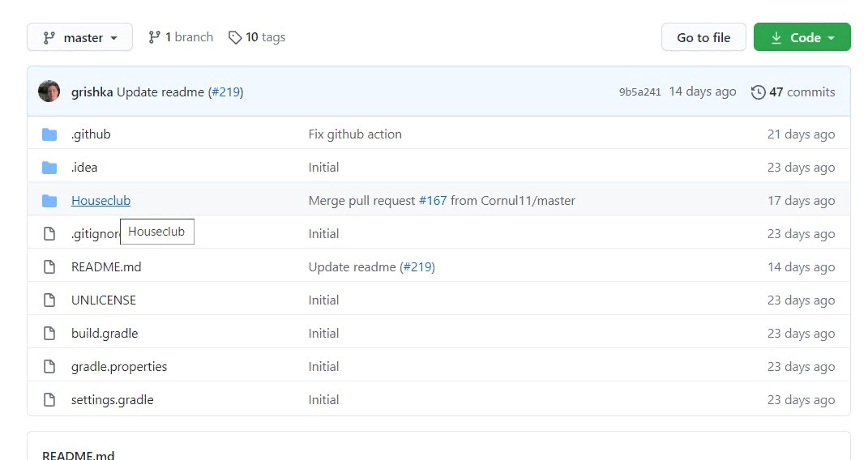Open the Initial commit for gradle.properties
Image resolution: width=868 pixels, height=460 pixels.
point(324,367)
